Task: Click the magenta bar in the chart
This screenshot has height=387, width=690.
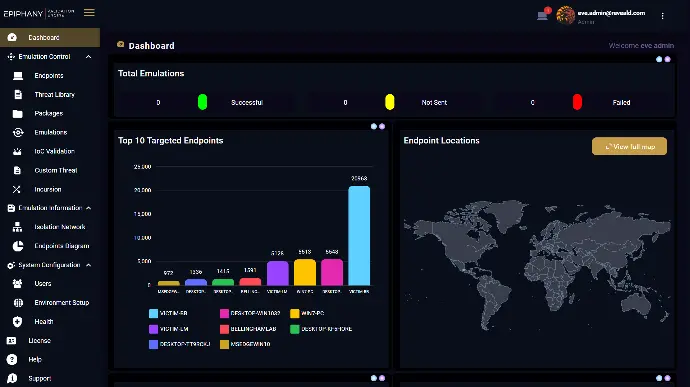Action: coord(332,272)
